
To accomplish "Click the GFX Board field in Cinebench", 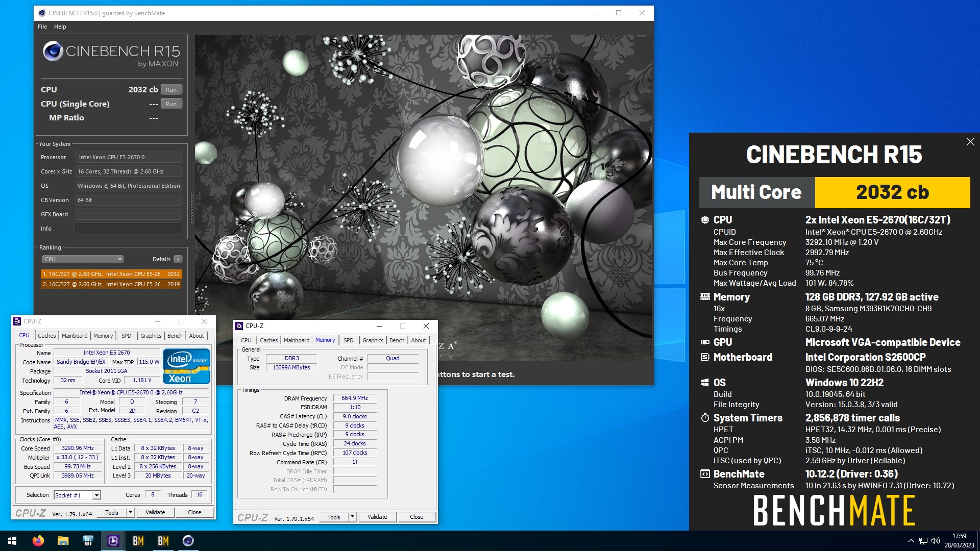I will point(129,214).
